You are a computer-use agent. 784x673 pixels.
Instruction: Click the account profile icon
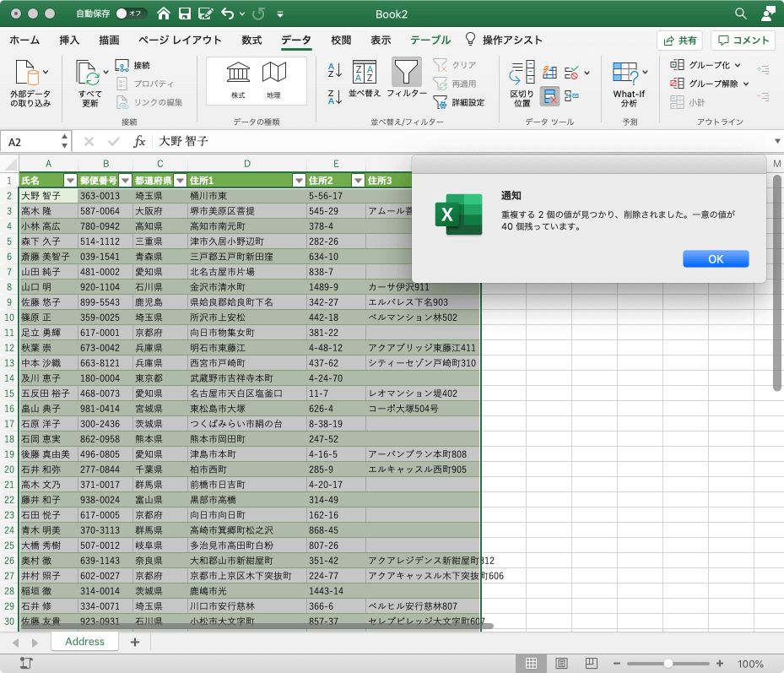tap(767, 14)
